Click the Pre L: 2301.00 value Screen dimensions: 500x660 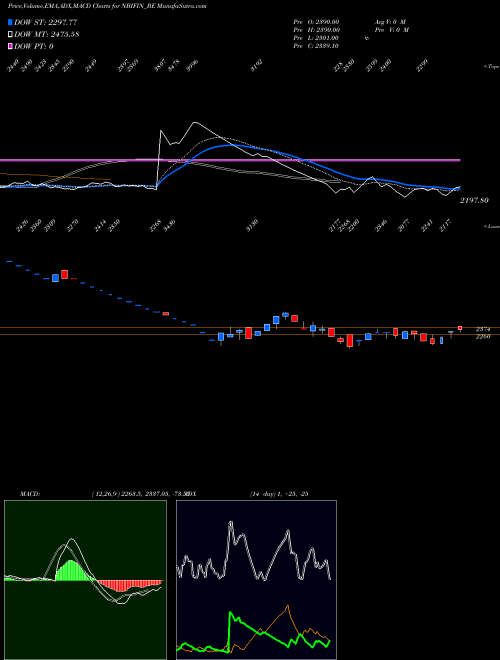pyautogui.click(x=316, y=38)
